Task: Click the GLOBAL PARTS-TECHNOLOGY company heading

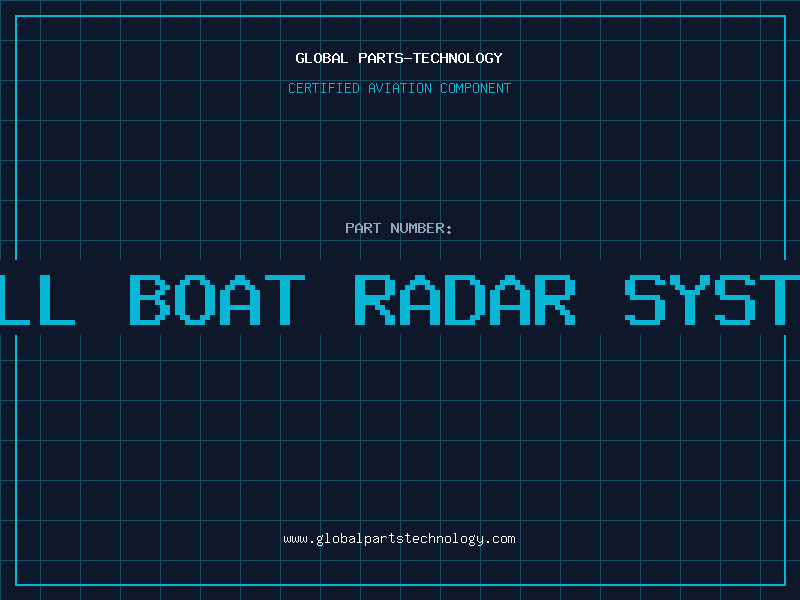Action: (399, 58)
